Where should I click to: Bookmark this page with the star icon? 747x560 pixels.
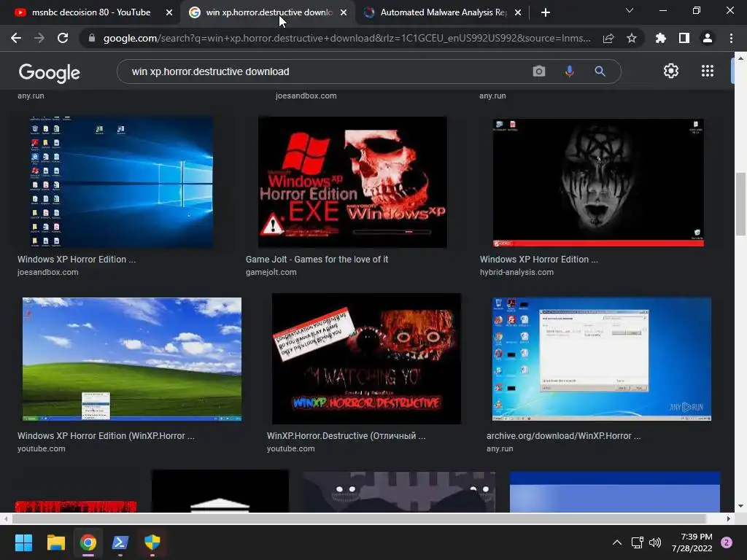632,38
